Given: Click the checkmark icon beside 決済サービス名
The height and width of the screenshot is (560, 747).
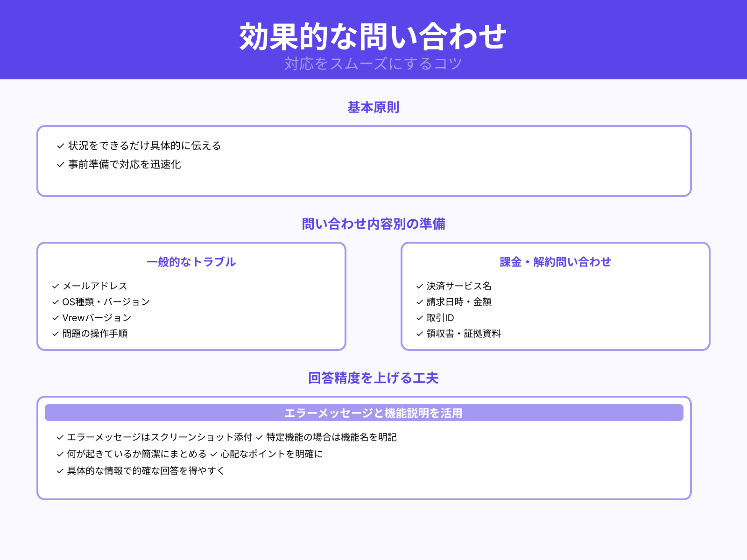Looking at the screenshot, I should (x=418, y=286).
